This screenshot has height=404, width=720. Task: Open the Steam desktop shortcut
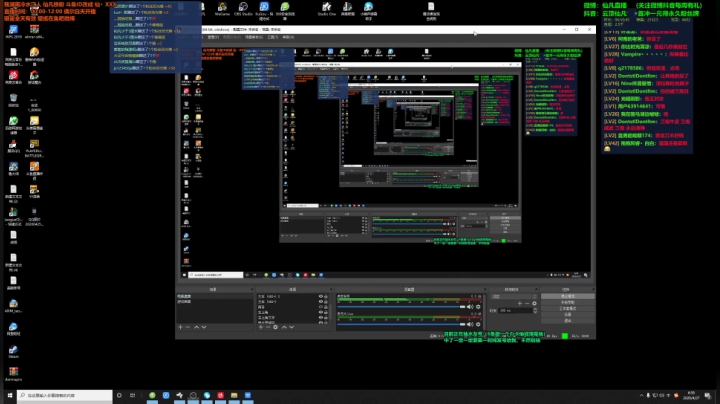[13, 352]
